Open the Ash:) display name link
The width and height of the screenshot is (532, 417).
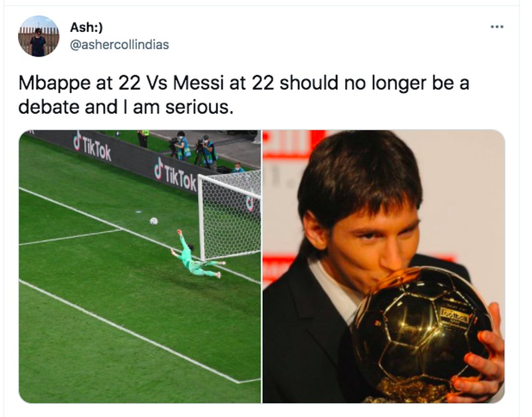coord(86,27)
